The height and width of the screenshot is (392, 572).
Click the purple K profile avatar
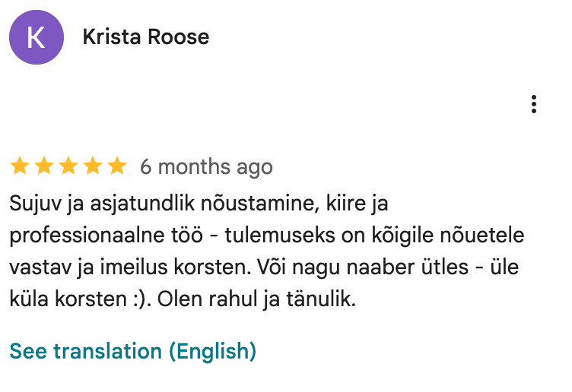point(36,37)
